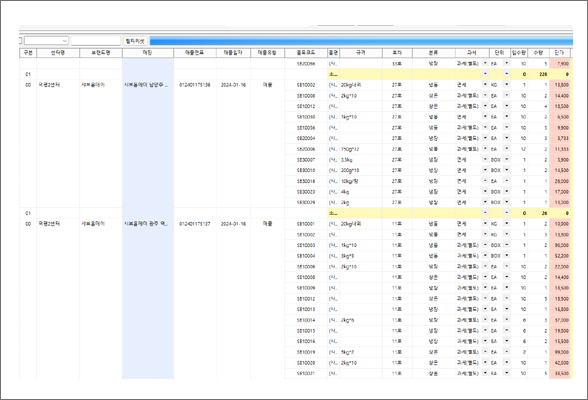Click the unit price 52,200 cell
This screenshot has height=400, width=588.
click(x=560, y=256)
